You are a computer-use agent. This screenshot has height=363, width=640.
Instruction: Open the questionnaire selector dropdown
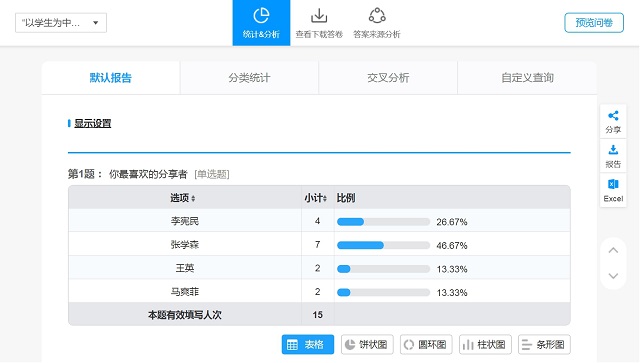tap(61, 23)
